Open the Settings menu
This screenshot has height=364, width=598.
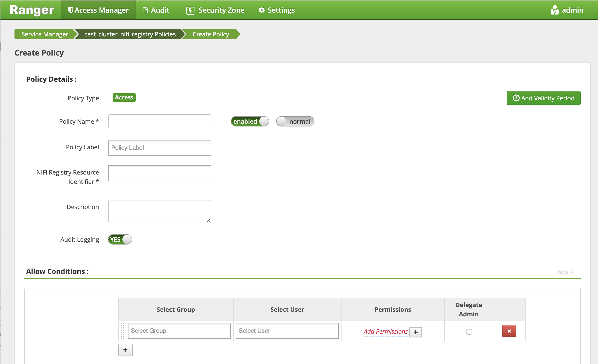pos(276,10)
